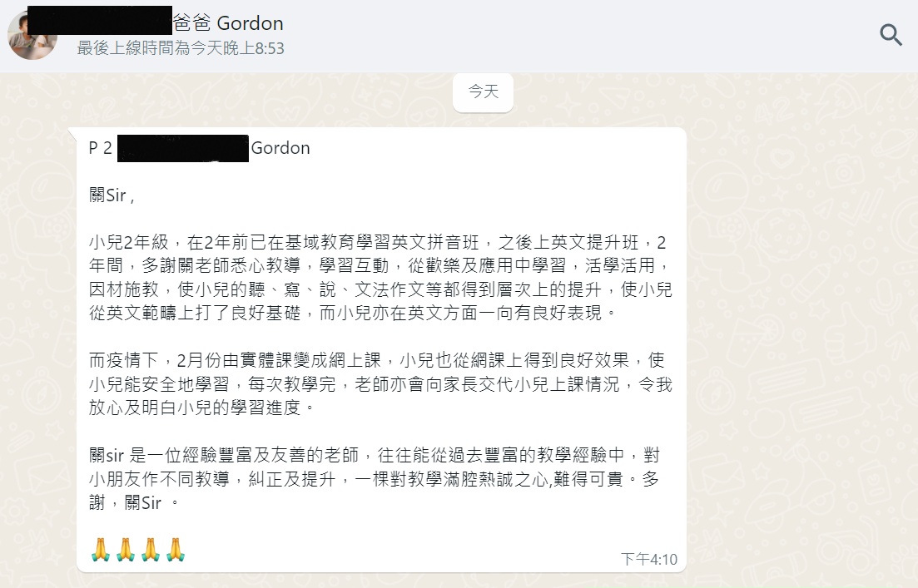This screenshot has height=588, width=918.
Task: Click the word Gordon in message heading
Action: click(280, 148)
